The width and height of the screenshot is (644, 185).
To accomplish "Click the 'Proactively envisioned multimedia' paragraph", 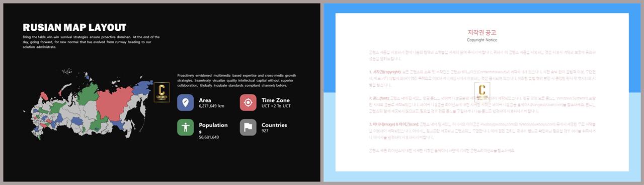I will [236, 81].
